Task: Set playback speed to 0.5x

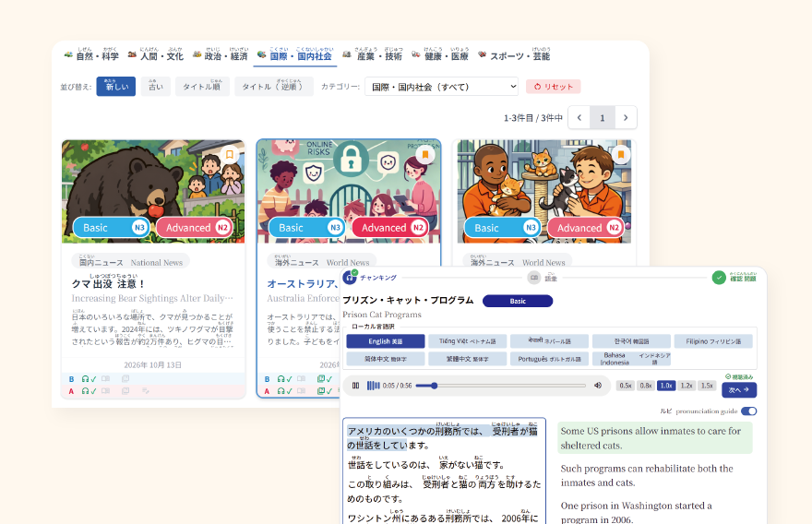Action: tap(626, 386)
